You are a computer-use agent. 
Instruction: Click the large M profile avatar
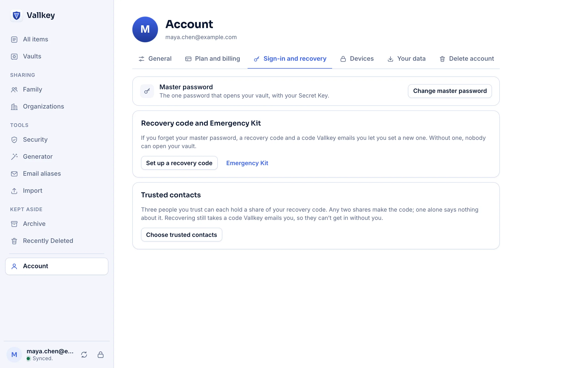[145, 29]
